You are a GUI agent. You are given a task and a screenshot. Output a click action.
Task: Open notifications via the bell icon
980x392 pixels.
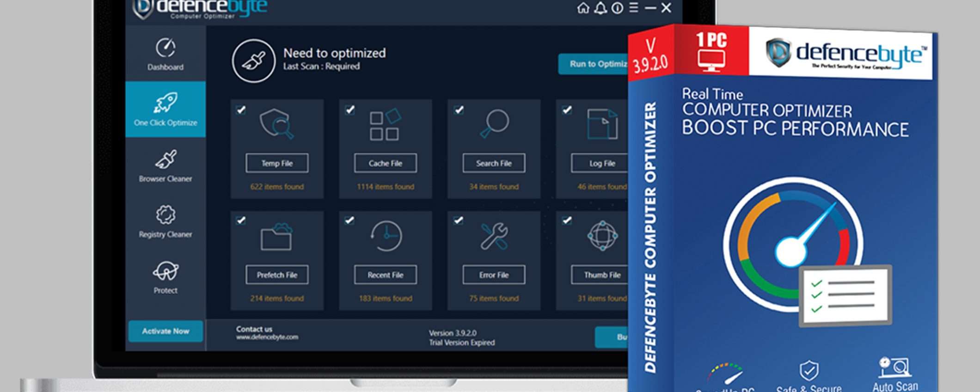[x=600, y=8]
